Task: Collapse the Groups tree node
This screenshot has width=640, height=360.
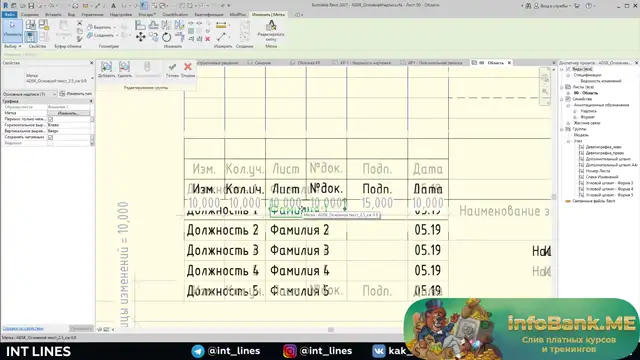Action: [x=562, y=129]
